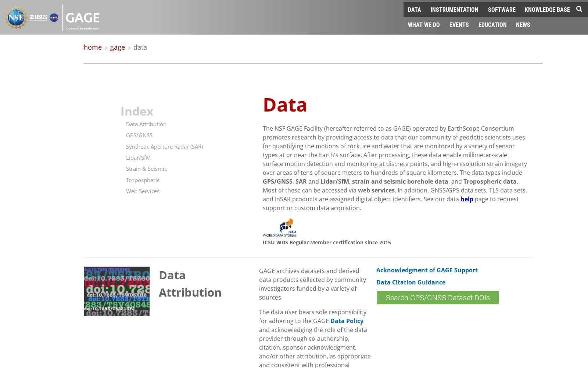Open the NEWS menu
The width and height of the screenshot is (588, 368).
tap(523, 25)
